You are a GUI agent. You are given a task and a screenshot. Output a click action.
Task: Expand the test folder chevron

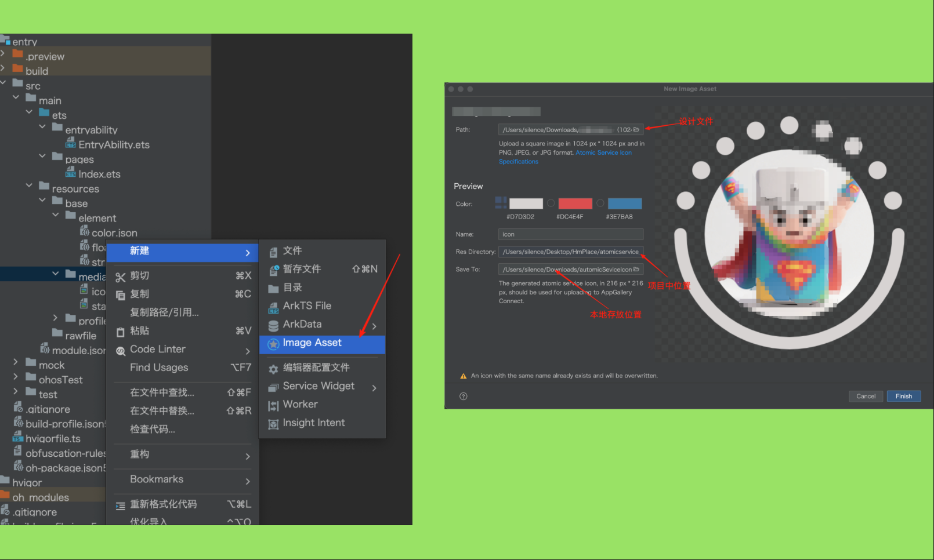(16, 391)
